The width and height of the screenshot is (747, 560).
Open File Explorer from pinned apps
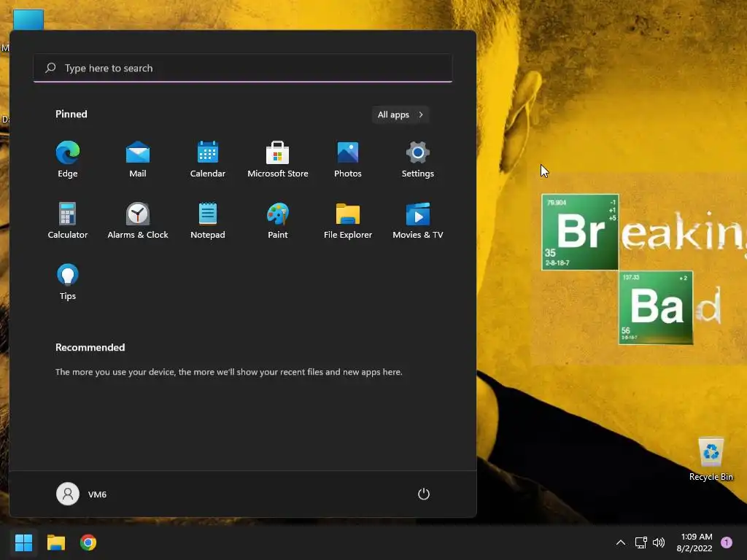click(x=348, y=220)
